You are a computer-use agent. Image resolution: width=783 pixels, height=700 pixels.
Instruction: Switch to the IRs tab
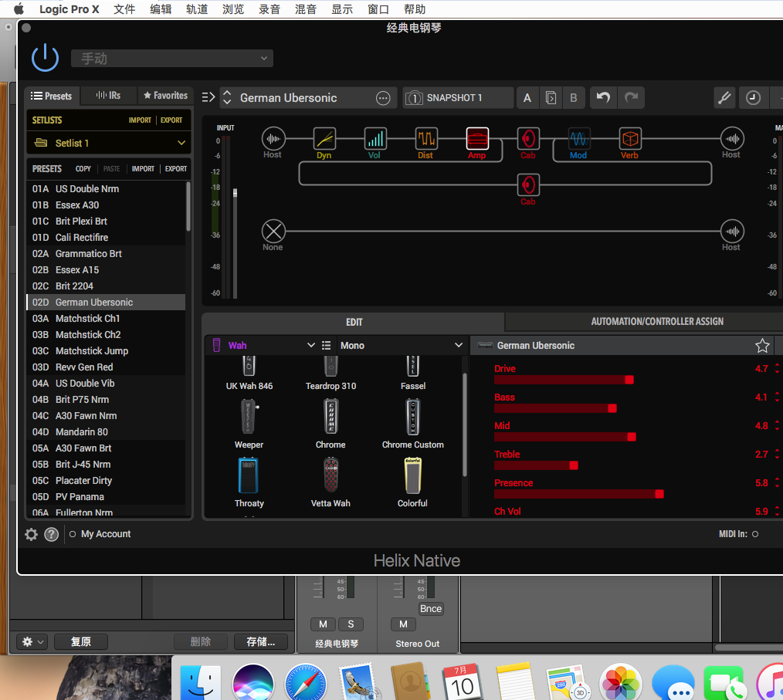pos(108,95)
